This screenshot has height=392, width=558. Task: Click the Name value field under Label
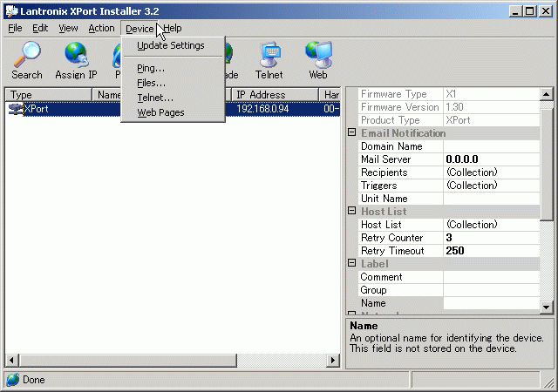[492, 303]
